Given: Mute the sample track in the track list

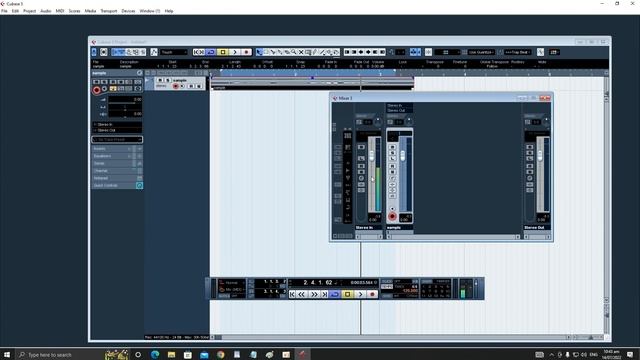Looking at the screenshot, I should click(160, 80).
